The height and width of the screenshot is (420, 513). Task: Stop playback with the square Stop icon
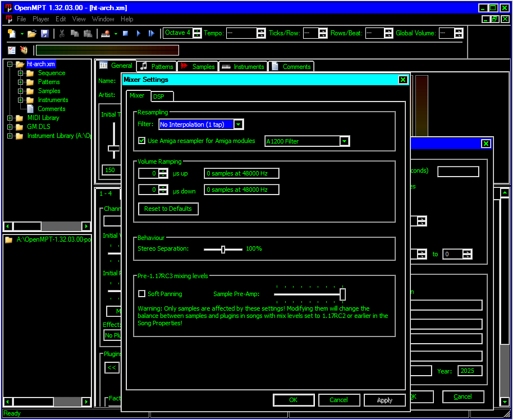125,33
